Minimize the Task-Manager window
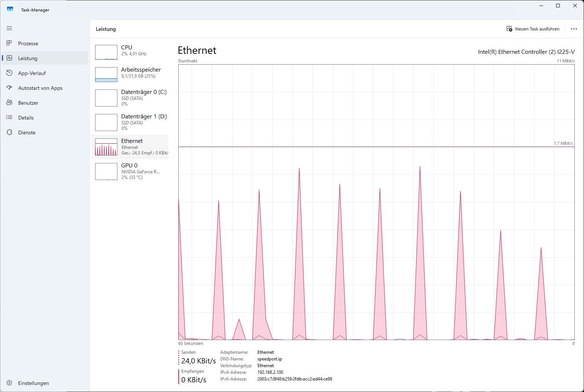The image size is (584, 392). coord(541,6)
